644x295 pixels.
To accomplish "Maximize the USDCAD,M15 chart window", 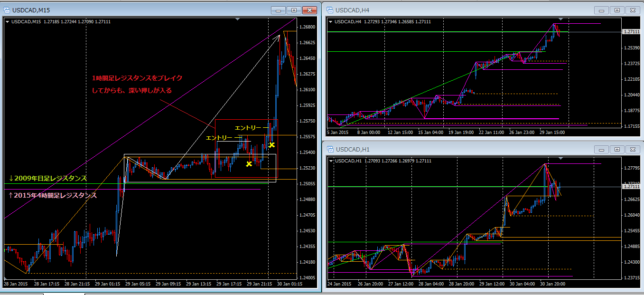I will coord(294,10).
